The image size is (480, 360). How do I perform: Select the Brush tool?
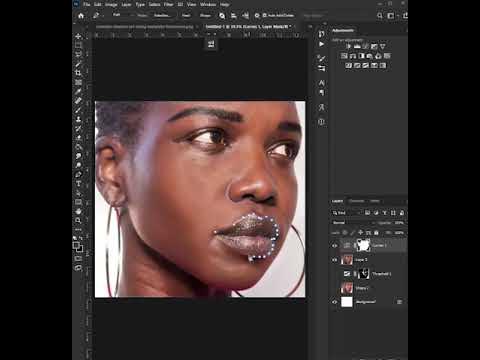pos(78,110)
